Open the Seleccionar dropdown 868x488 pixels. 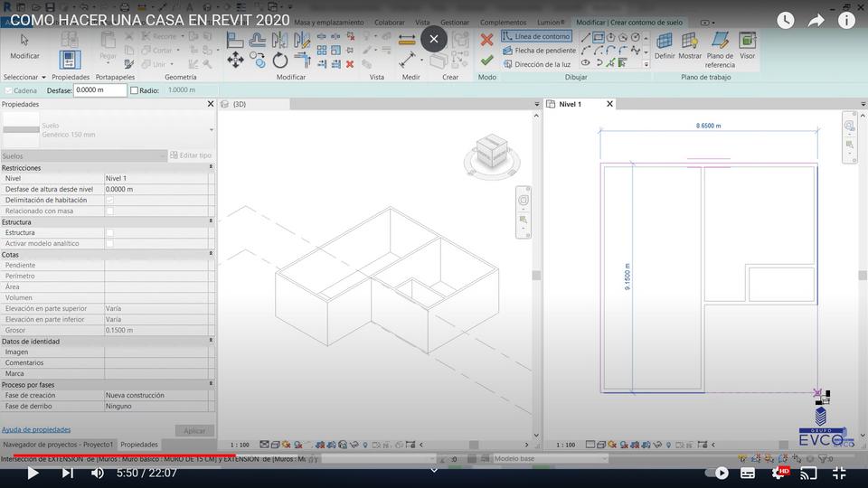coord(24,77)
